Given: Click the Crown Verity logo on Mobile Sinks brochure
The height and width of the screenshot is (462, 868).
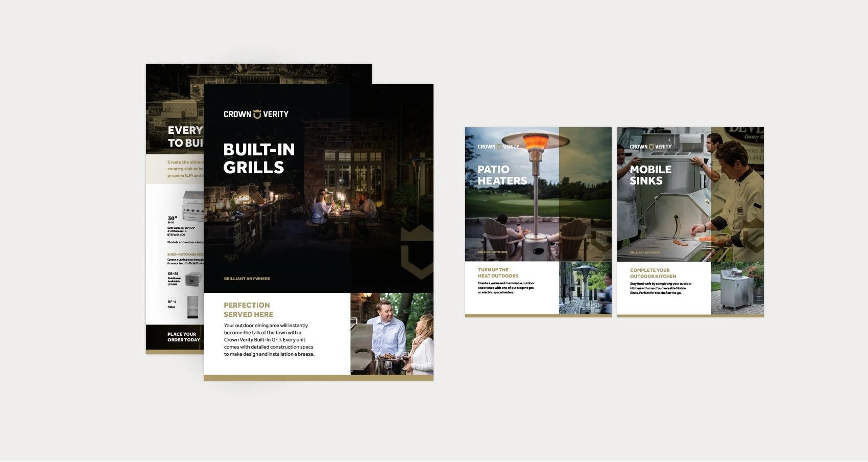Looking at the screenshot, I should (x=650, y=147).
